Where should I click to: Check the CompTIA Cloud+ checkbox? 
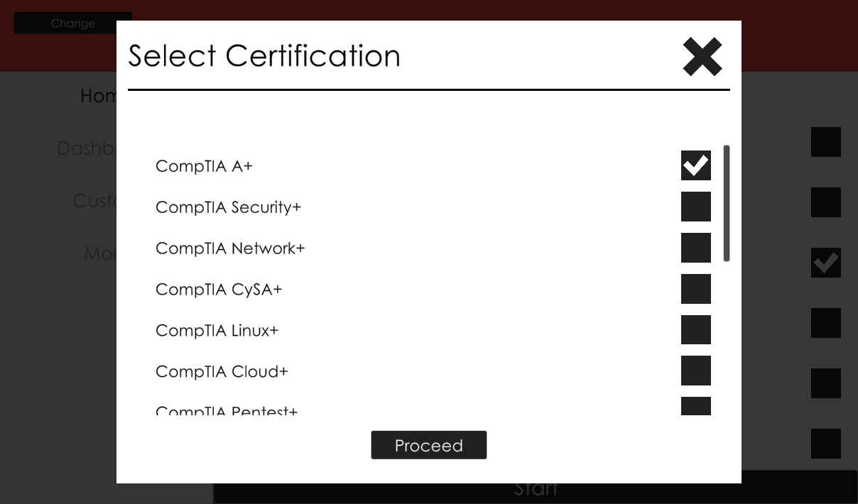coord(695,371)
